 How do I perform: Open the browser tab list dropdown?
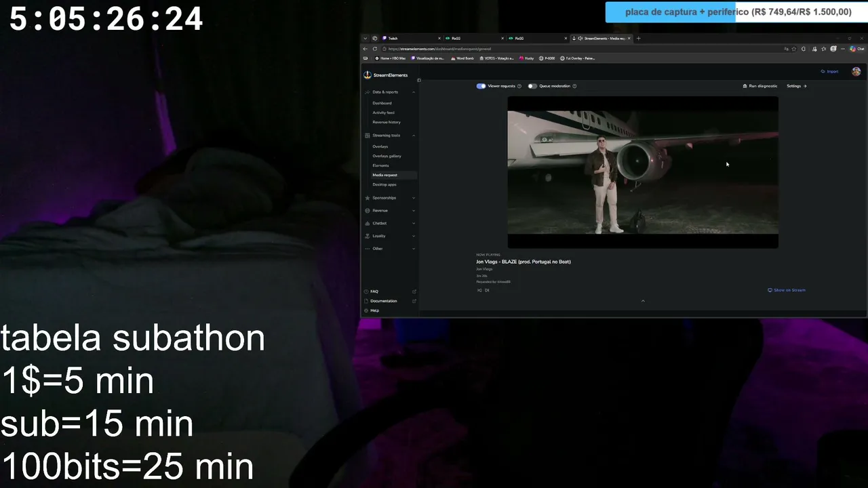(365, 39)
